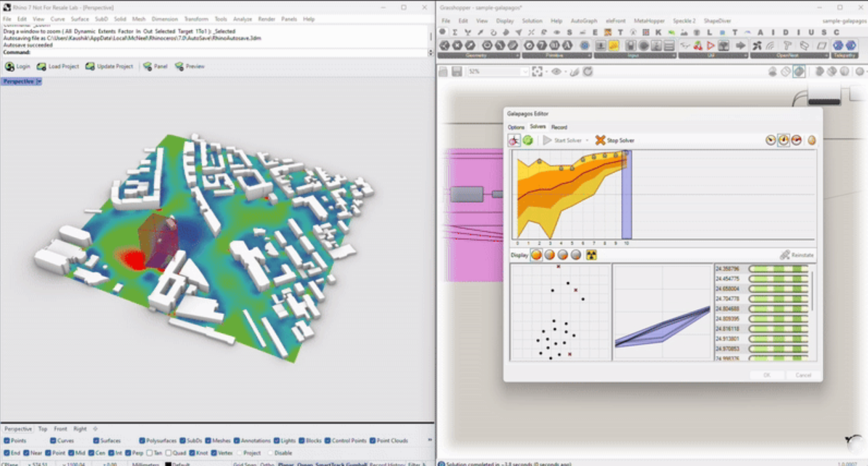Click the sketch feather icon in Grasshopper toolbar
Image resolution: width=868 pixels, height=466 pixels.
[x=575, y=71]
